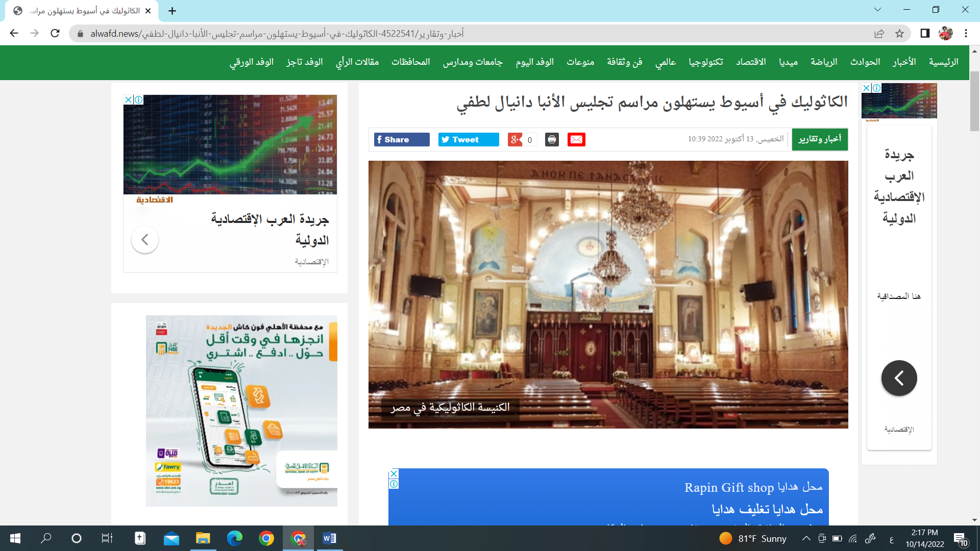Click the browser forward arrow
Viewport: 980px width, 551px height.
pyautogui.click(x=34, y=33)
